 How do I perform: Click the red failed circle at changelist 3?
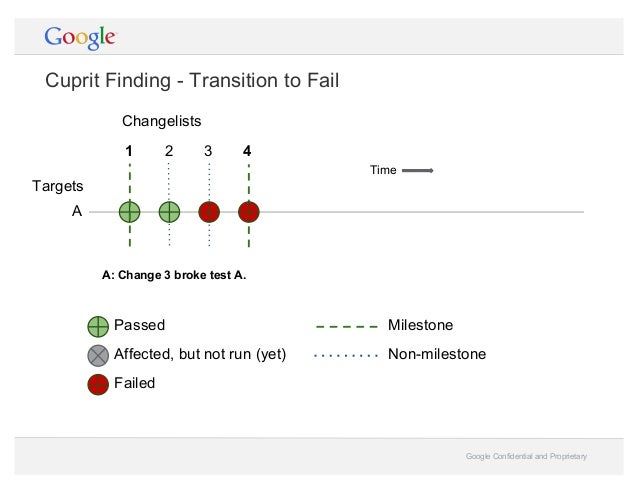coord(208,212)
